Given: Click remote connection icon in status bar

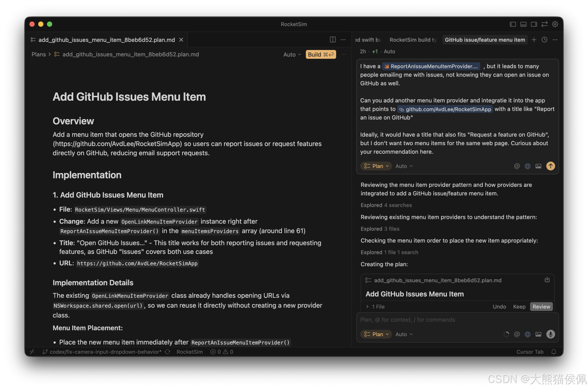Looking at the screenshot, I should point(32,352).
